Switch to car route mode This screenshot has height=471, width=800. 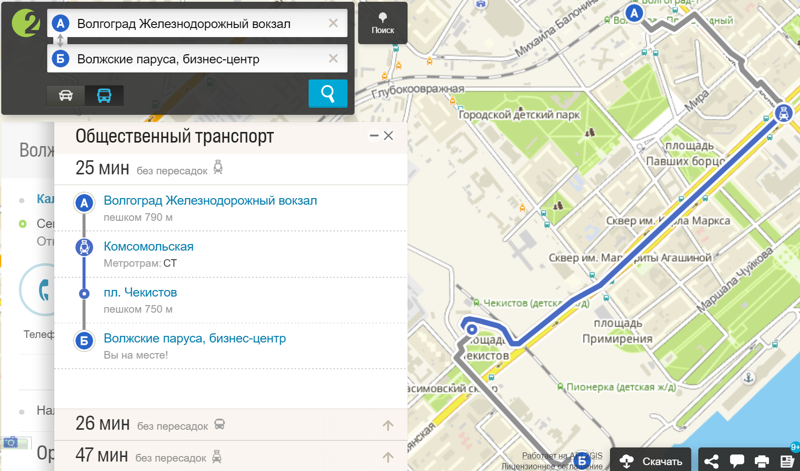(66, 95)
